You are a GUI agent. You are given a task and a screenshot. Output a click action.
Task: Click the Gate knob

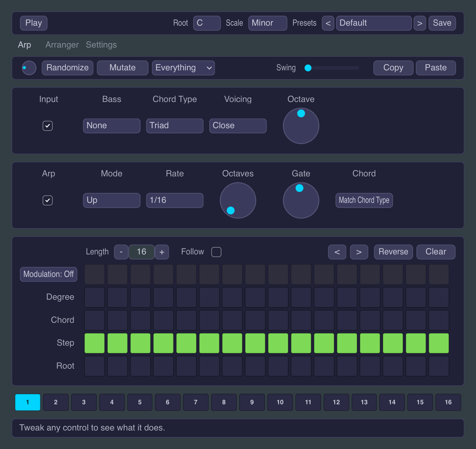point(301,200)
